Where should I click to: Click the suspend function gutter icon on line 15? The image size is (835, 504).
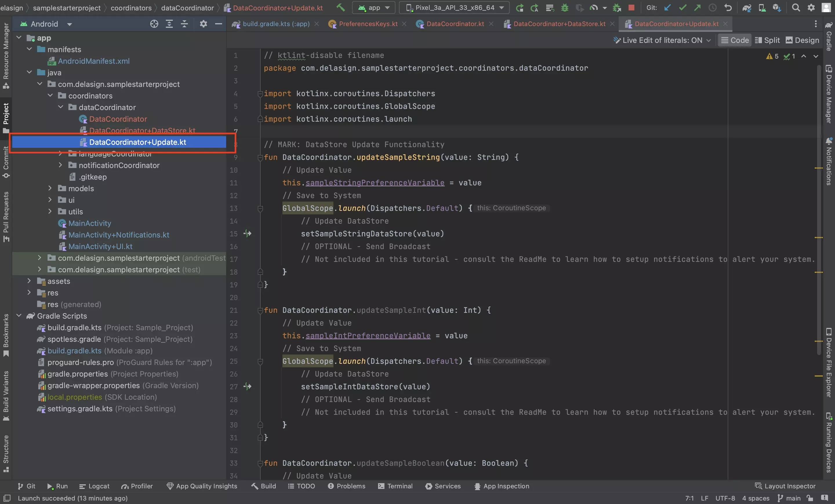tap(247, 233)
